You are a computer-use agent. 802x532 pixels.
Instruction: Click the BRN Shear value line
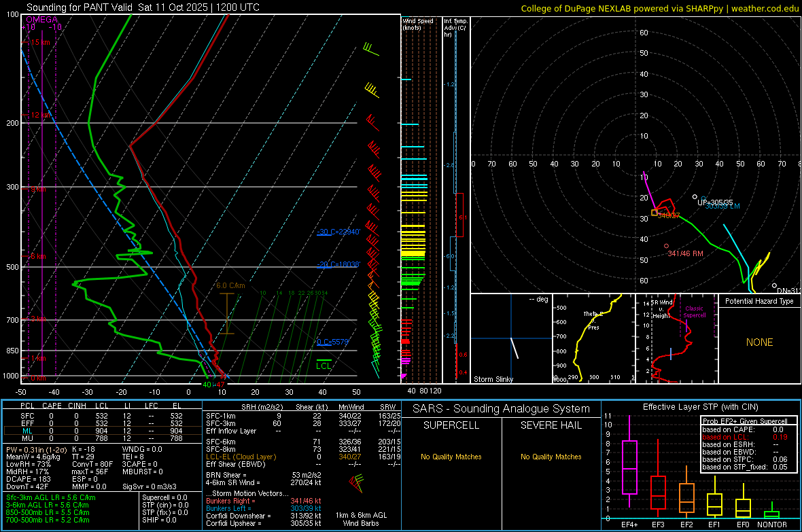(x=264, y=475)
